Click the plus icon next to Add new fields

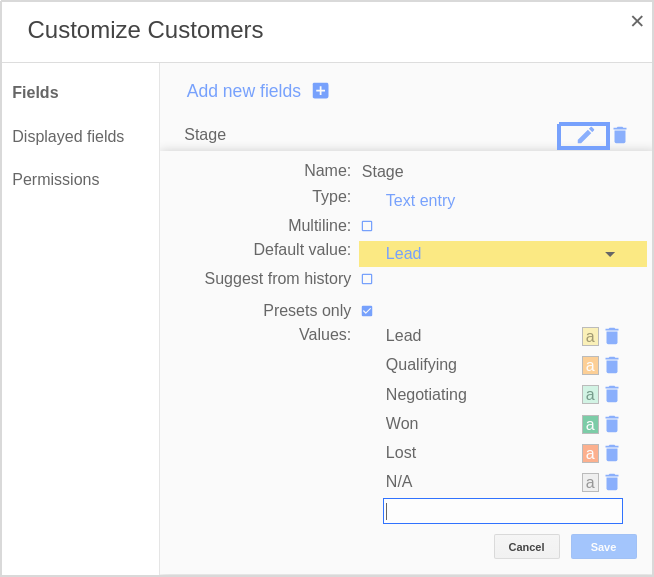pyautogui.click(x=320, y=91)
